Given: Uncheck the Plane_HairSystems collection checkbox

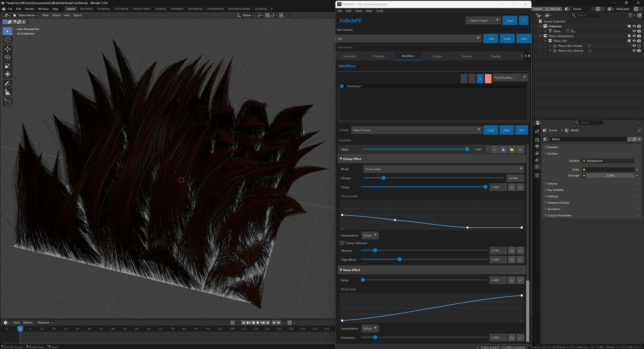Looking at the screenshot, I should (x=630, y=36).
